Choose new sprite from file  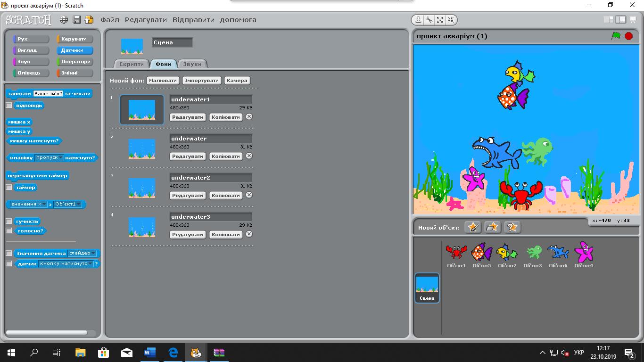coord(492,227)
